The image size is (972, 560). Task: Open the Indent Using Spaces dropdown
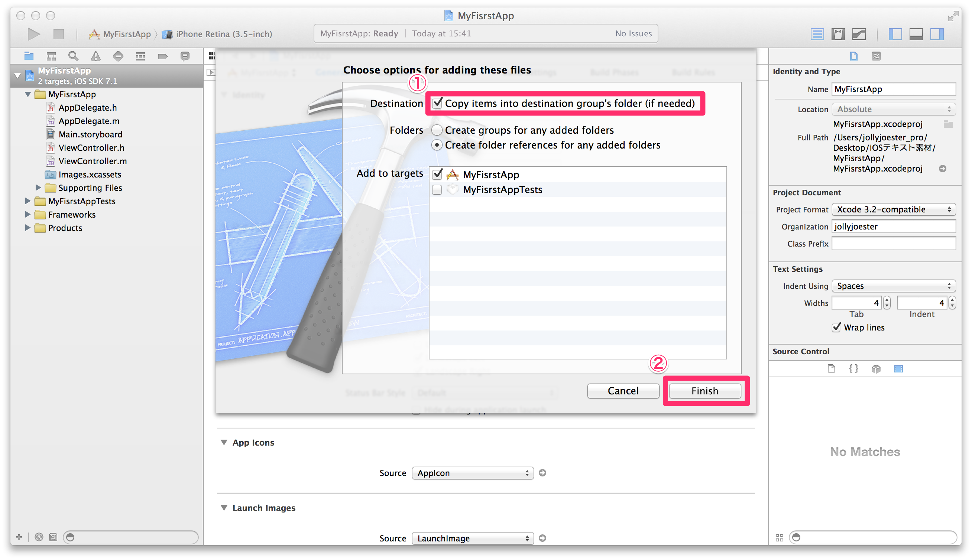click(x=893, y=286)
